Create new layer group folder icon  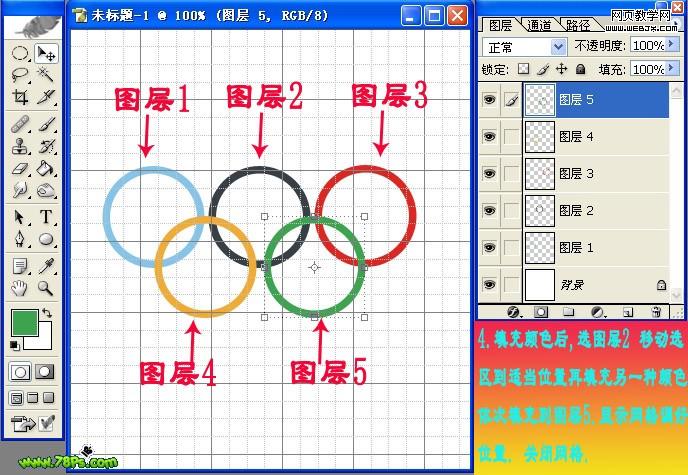[569, 312]
